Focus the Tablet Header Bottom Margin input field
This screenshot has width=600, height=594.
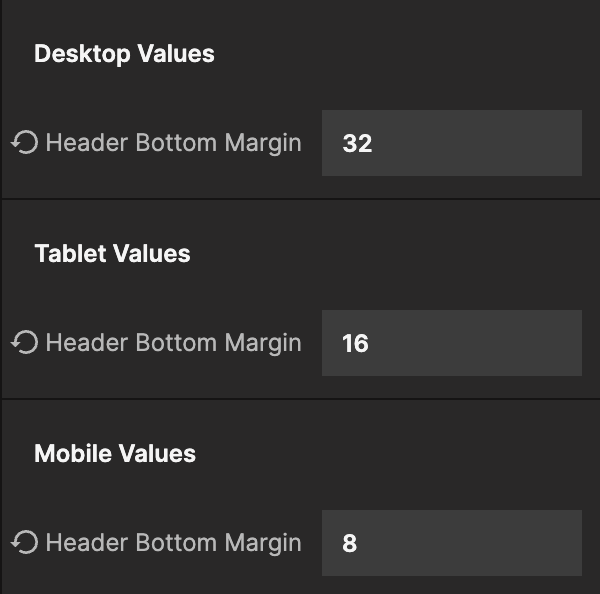coord(451,343)
